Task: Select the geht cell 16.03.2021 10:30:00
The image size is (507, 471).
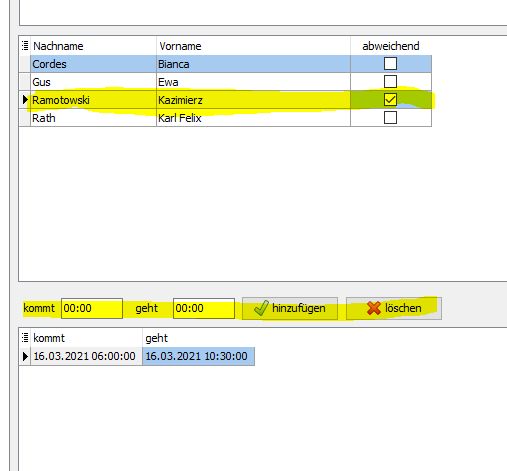Action: tap(198, 356)
